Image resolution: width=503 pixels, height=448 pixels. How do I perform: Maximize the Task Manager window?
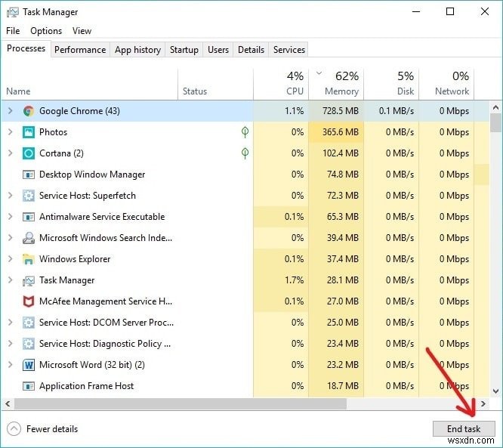point(450,12)
